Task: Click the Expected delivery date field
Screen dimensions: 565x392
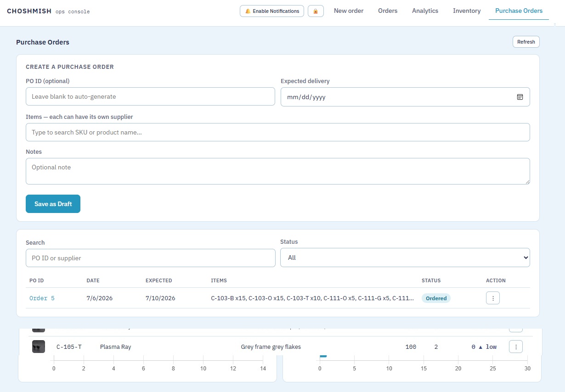Action: pyautogui.click(x=405, y=97)
